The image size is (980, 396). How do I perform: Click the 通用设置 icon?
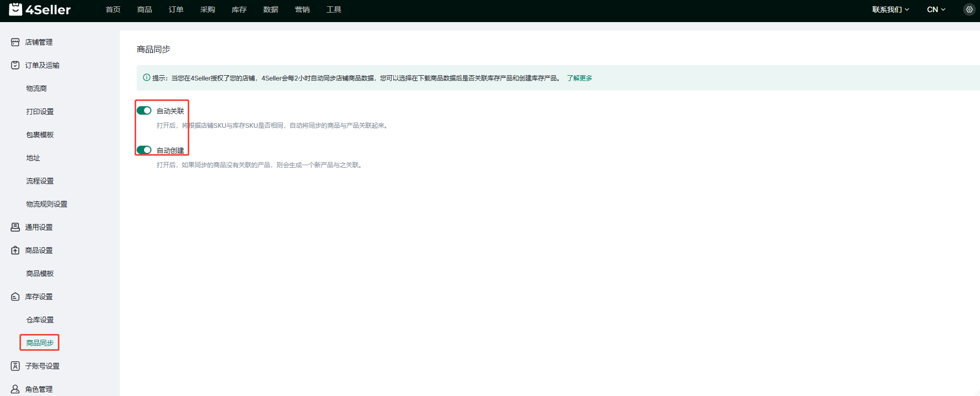[x=15, y=227]
